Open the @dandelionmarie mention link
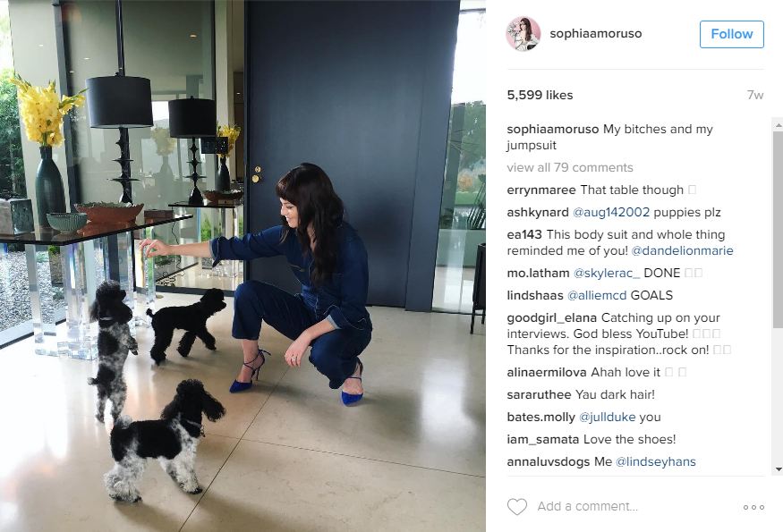783x532 pixels. [x=682, y=250]
